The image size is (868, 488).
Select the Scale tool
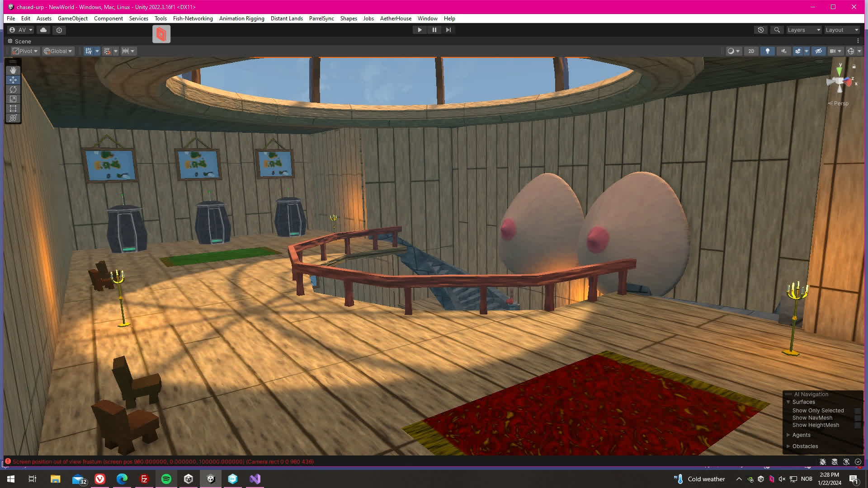pos(13,99)
